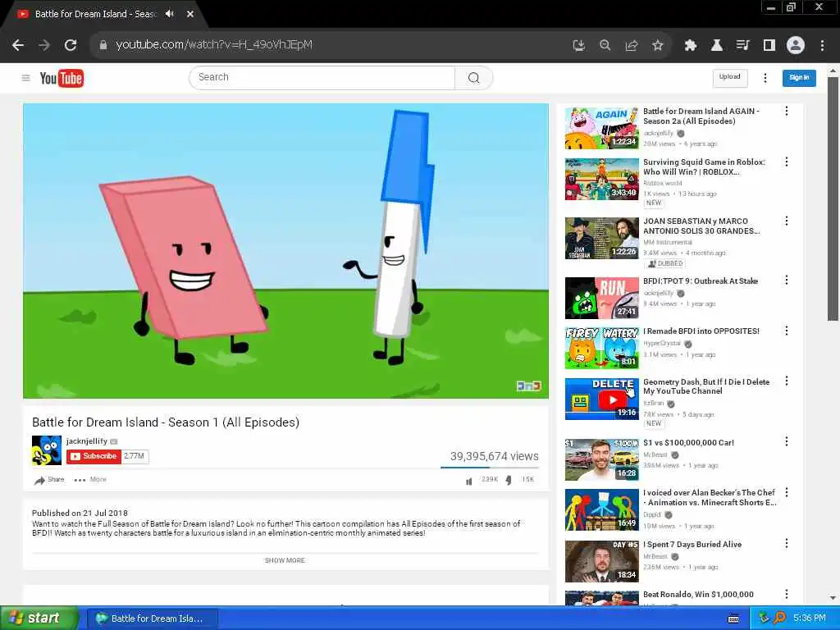This screenshot has width=840, height=630.
Task: Open BFDI:TPOT 9: Outbreak At Stake title
Action: 701,281
